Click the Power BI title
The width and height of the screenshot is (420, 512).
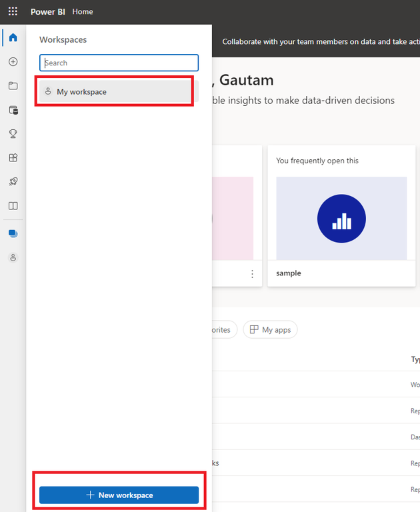point(48,12)
